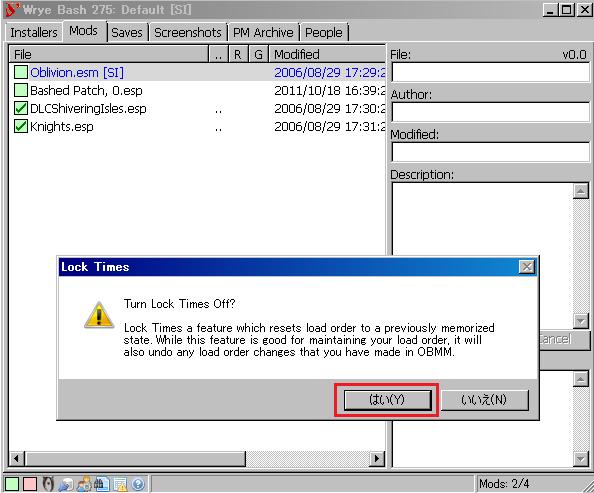Click the green square status bar launcher
Image resolution: width=594 pixels, height=493 pixels.
pyautogui.click(x=12, y=484)
